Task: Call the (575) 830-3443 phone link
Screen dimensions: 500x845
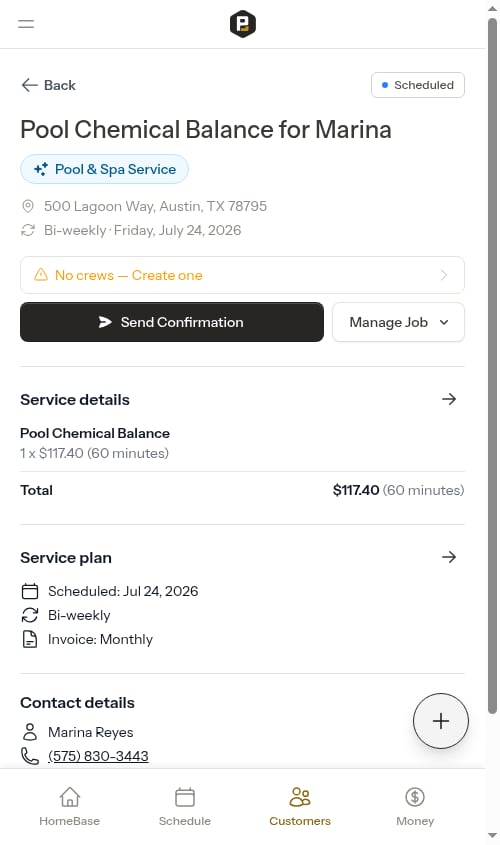Action: click(98, 756)
